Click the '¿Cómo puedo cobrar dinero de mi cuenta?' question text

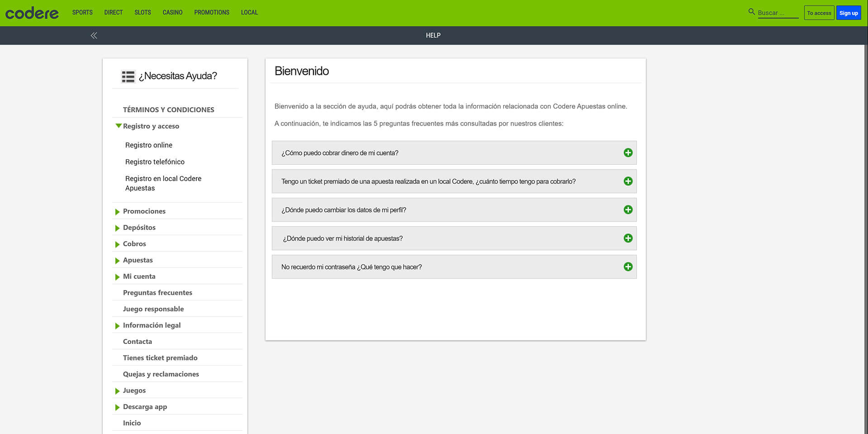click(340, 153)
